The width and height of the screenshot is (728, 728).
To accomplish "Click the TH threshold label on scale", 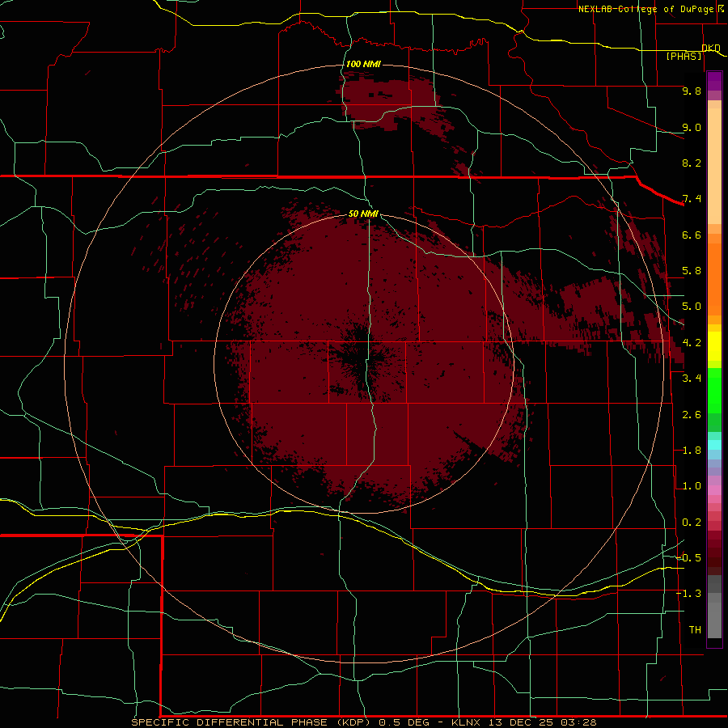I will (695, 630).
